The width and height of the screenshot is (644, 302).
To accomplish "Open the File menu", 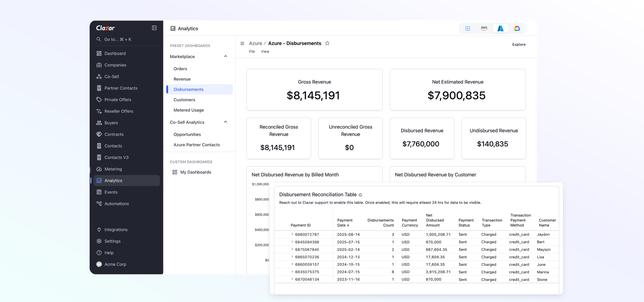I will 252,52.
